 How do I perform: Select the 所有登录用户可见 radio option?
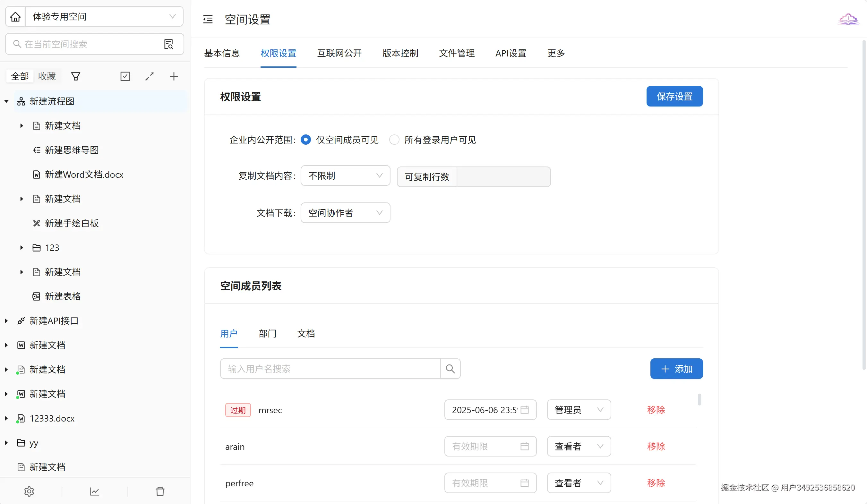[x=394, y=140]
